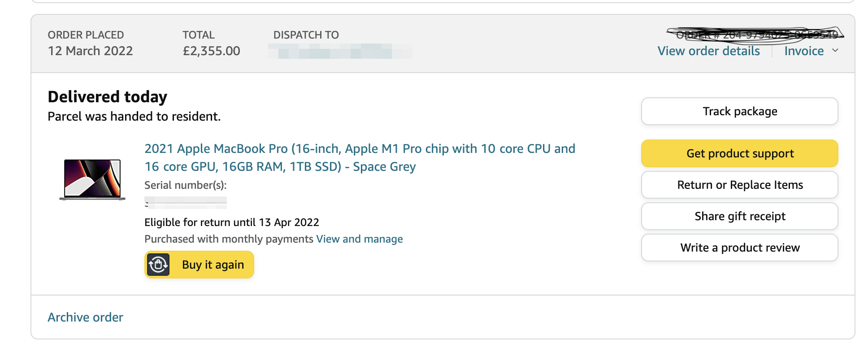Select Return or Replace Items

(x=739, y=185)
